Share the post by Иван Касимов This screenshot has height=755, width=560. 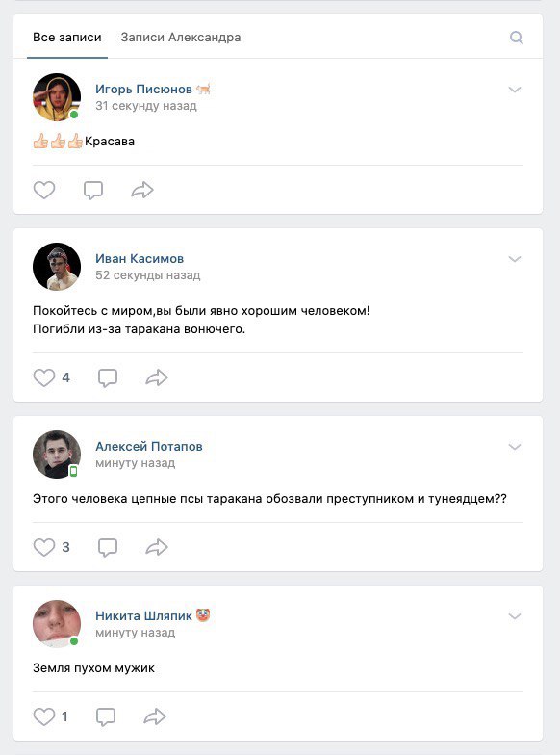pos(157,377)
